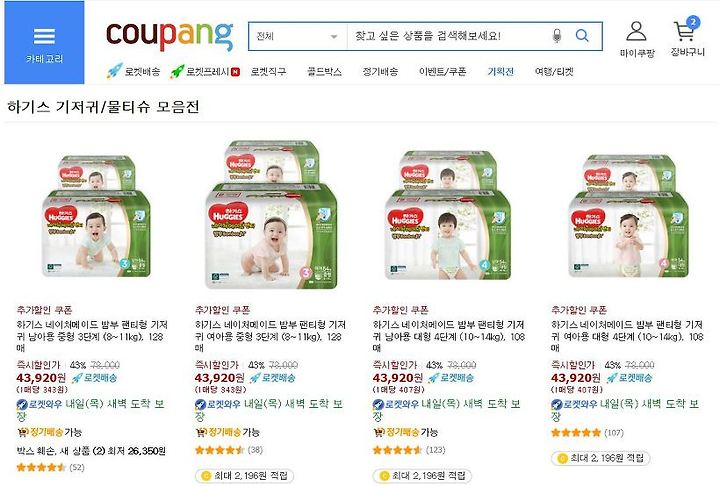Click inside the product search field
Image resolution: width=720 pixels, height=486 pixels.
[x=448, y=36]
